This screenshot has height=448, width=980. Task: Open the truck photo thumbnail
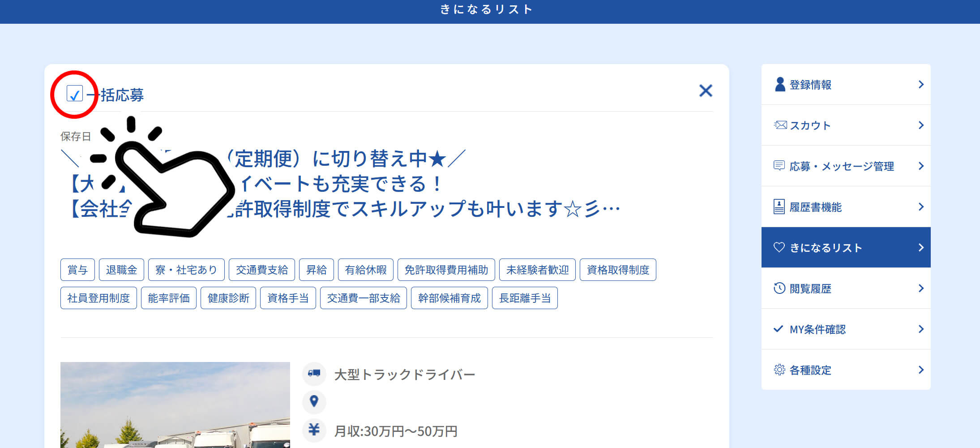point(175,405)
